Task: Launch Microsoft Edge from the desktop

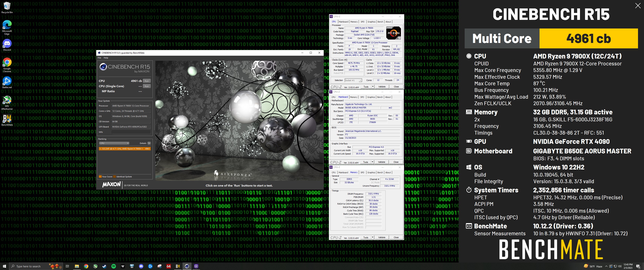Action: tap(7, 27)
